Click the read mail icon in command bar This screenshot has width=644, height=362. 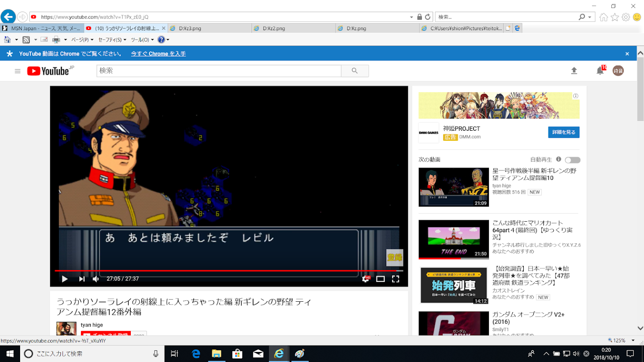[x=44, y=40]
